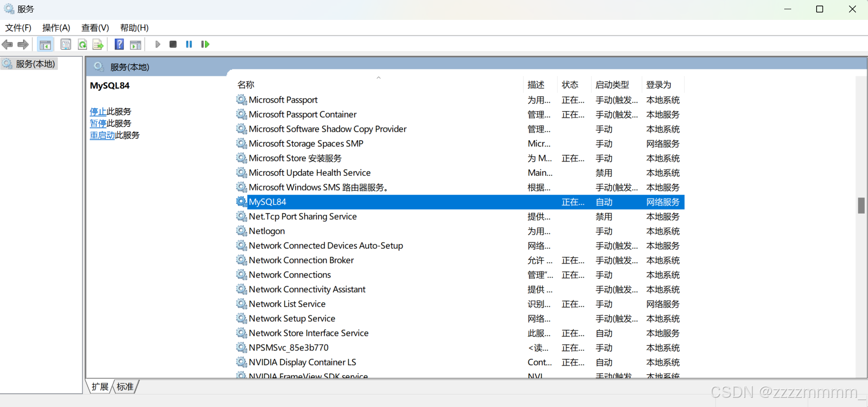Click 自动 startup type of Network Store Interface Service

604,333
